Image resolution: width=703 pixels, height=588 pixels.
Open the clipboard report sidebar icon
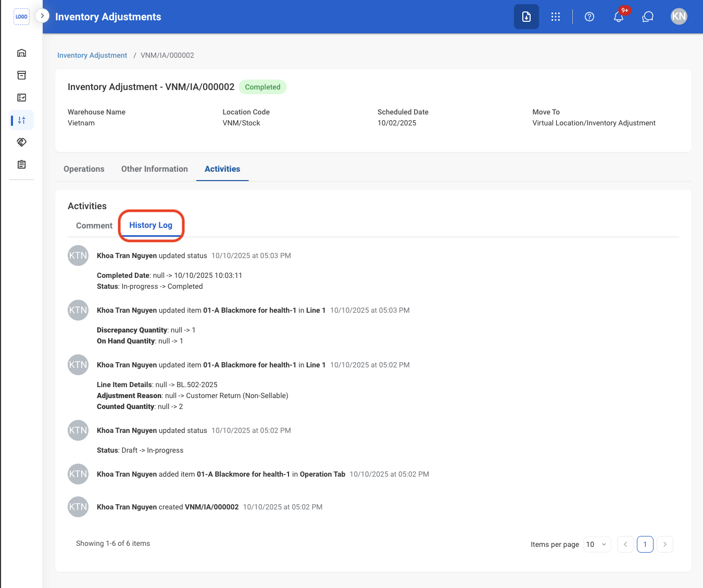tap(21, 164)
